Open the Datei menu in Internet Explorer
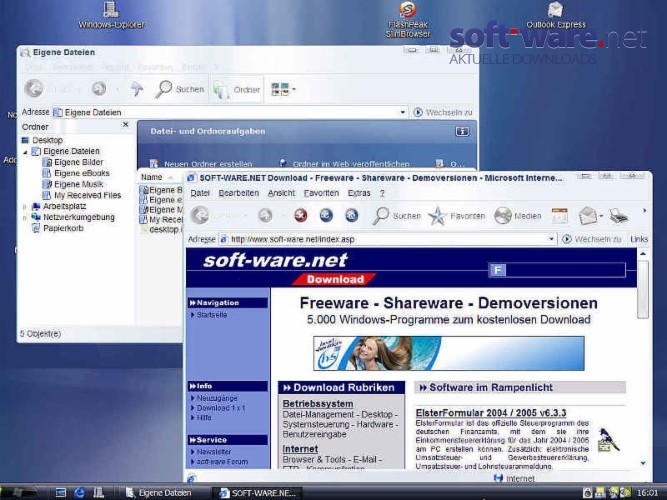The height and width of the screenshot is (500, 667). 200,193
